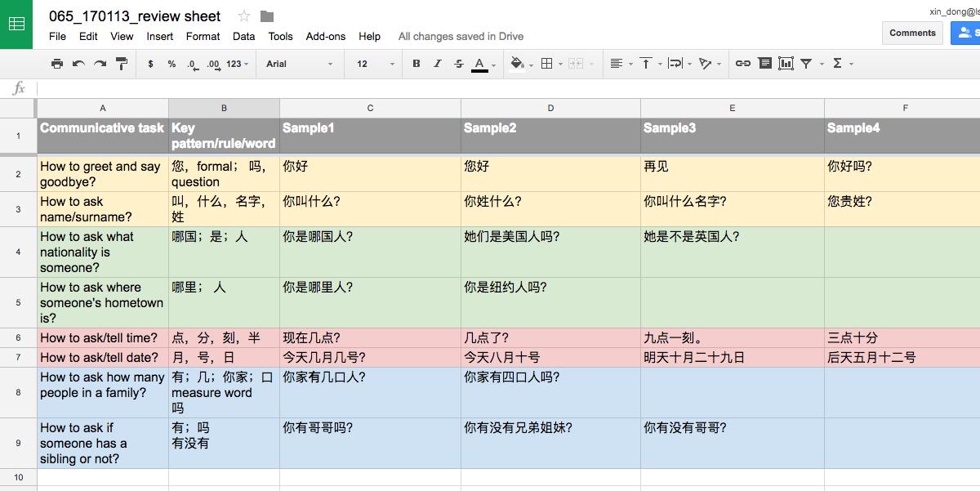Open the Add-ons menu
The image size is (980, 491).
(323, 36)
